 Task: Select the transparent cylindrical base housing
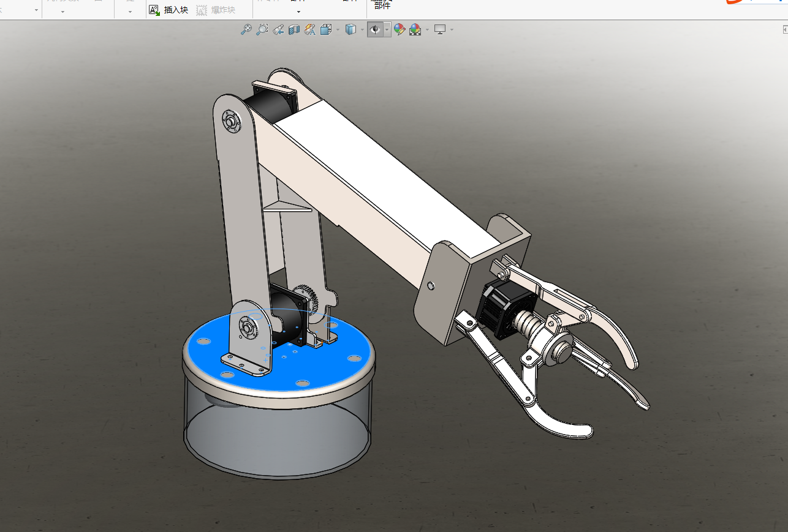tap(279, 438)
